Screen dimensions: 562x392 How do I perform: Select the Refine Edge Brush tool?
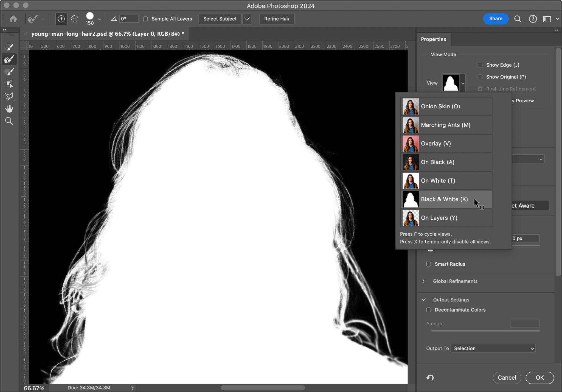click(9, 59)
